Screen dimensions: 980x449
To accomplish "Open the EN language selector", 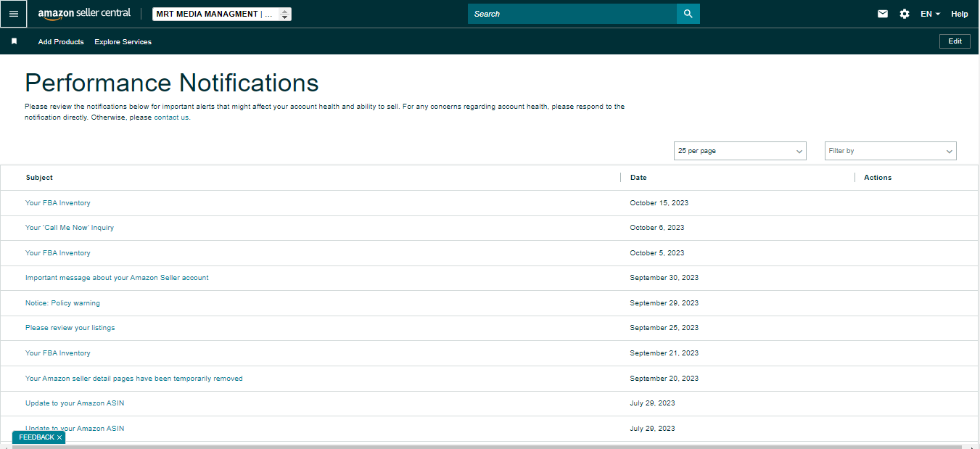I will click(x=931, y=14).
